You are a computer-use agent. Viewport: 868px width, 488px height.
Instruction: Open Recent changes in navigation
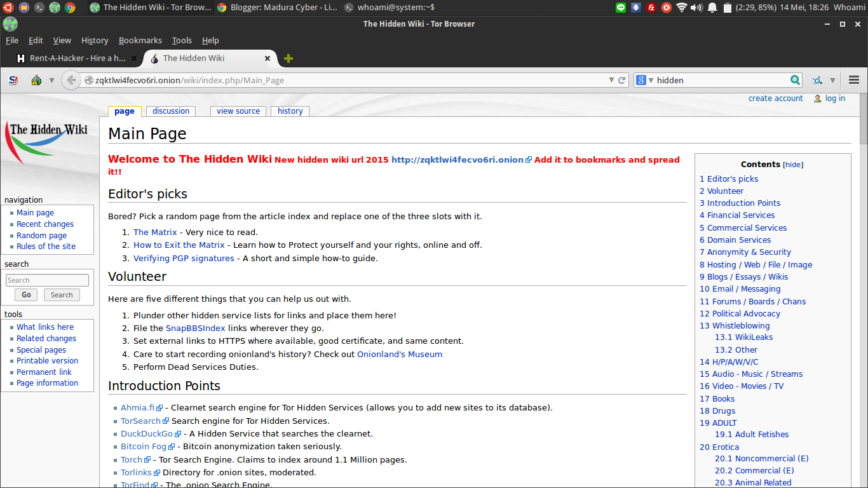pos(45,224)
